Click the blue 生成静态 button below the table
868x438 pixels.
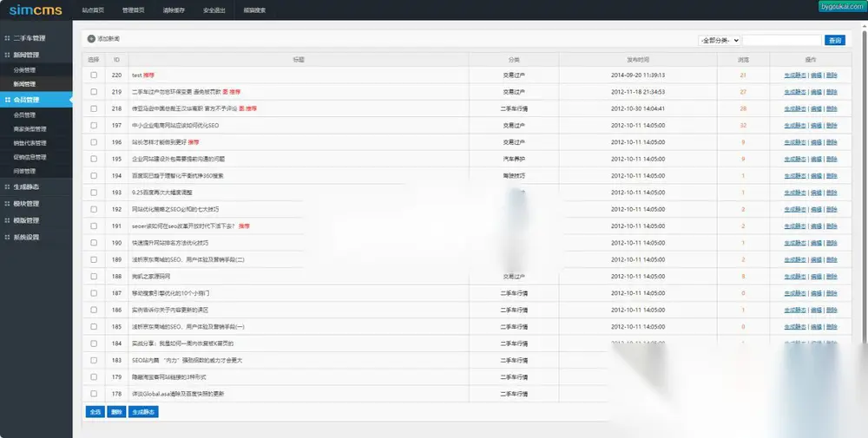[x=143, y=412]
